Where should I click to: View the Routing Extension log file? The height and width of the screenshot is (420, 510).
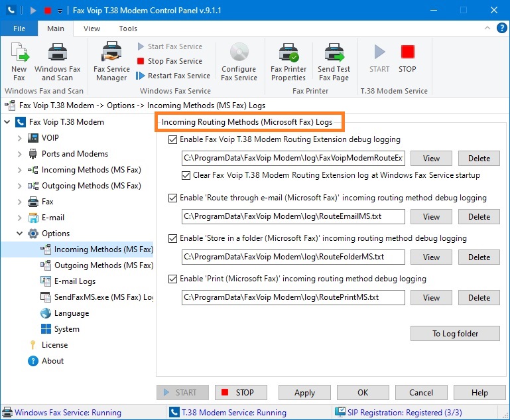point(431,159)
